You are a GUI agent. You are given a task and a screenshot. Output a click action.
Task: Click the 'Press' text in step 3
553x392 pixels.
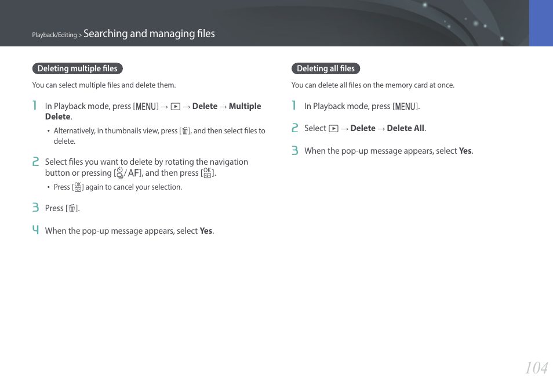click(x=54, y=208)
